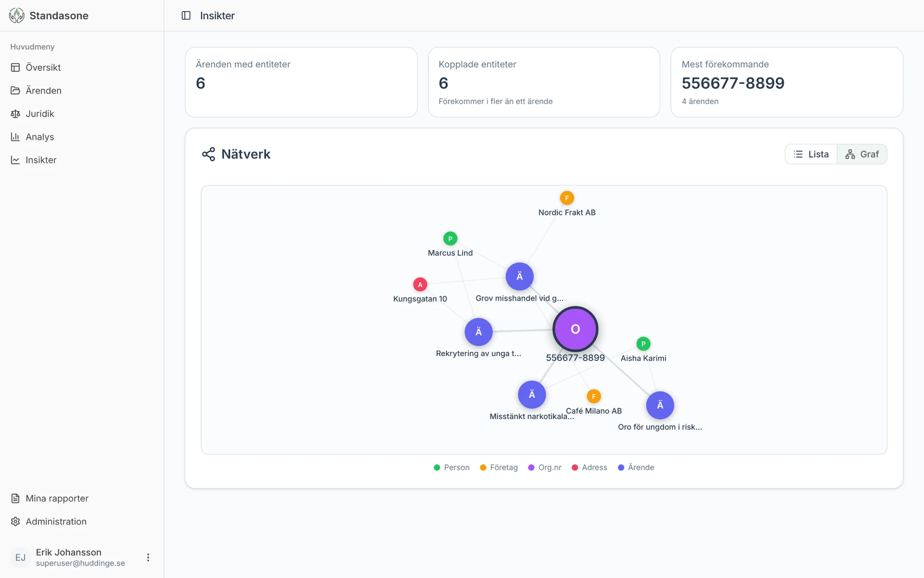Select the Marcus Lind person node
The height and width of the screenshot is (578, 924).
450,238
